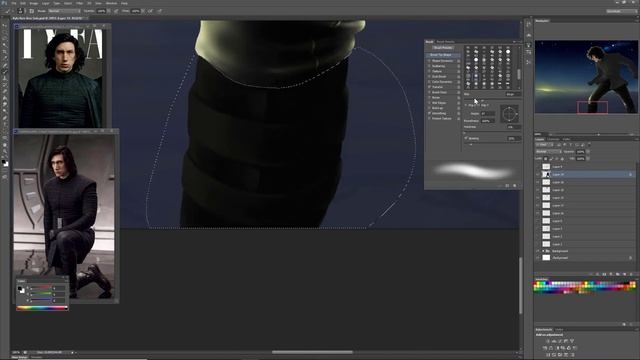This screenshot has width=640, height=360.
Task: Click the foreground color swatch in toolbox
Action: pyautogui.click(x=4, y=162)
